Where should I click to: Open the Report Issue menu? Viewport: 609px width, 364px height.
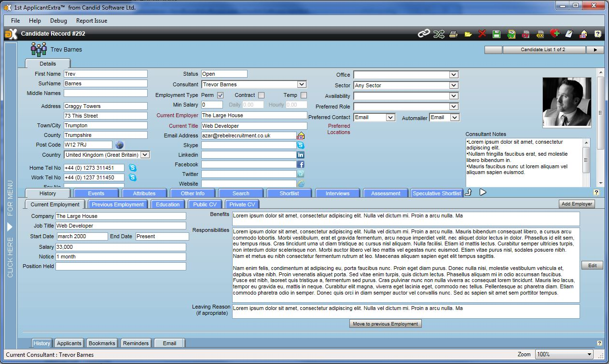tap(92, 21)
